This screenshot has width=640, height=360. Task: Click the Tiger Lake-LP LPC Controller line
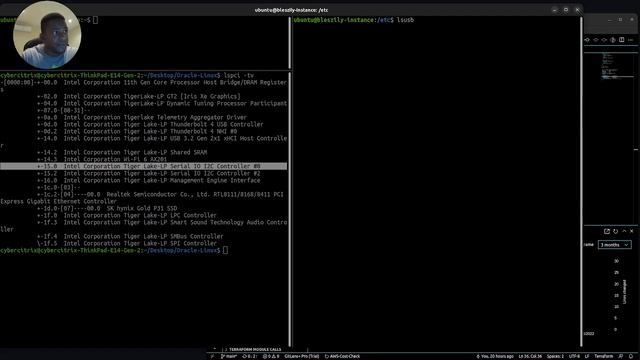(127, 215)
